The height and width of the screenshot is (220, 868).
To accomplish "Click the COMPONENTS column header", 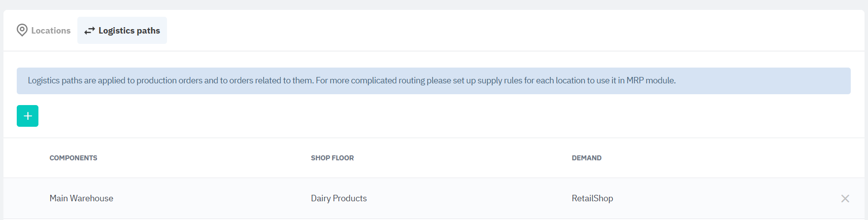I will 73,158.
